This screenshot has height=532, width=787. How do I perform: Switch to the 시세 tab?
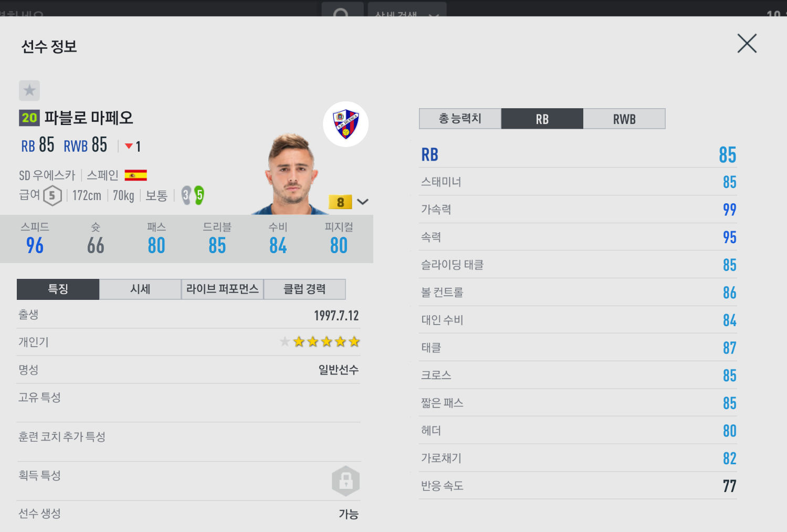pyautogui.click(x=140, y=289)
